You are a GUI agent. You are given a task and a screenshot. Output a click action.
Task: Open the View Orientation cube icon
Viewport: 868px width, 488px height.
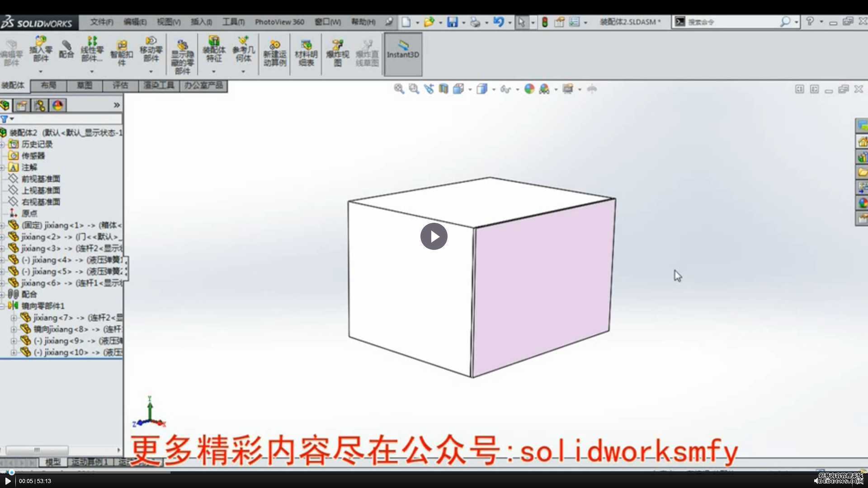pos(458,89)
